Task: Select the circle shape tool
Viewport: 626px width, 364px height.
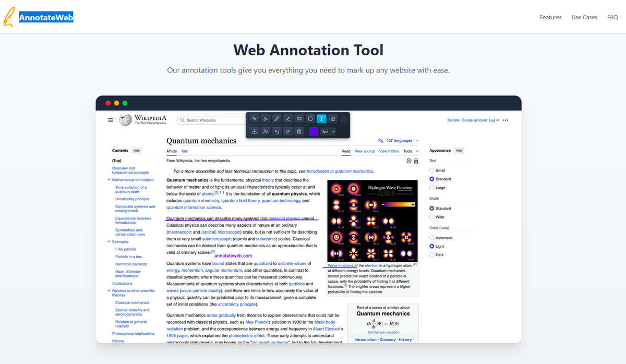Action: [310, 118]
